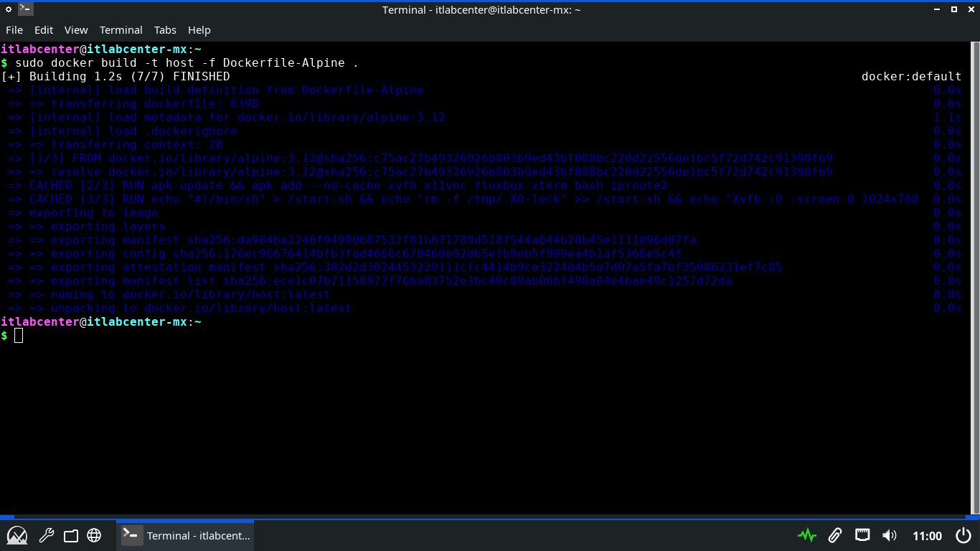Screen dimensions: 980x551
Task: Click the terminal icon in title bar
Action: click(26, 9)
